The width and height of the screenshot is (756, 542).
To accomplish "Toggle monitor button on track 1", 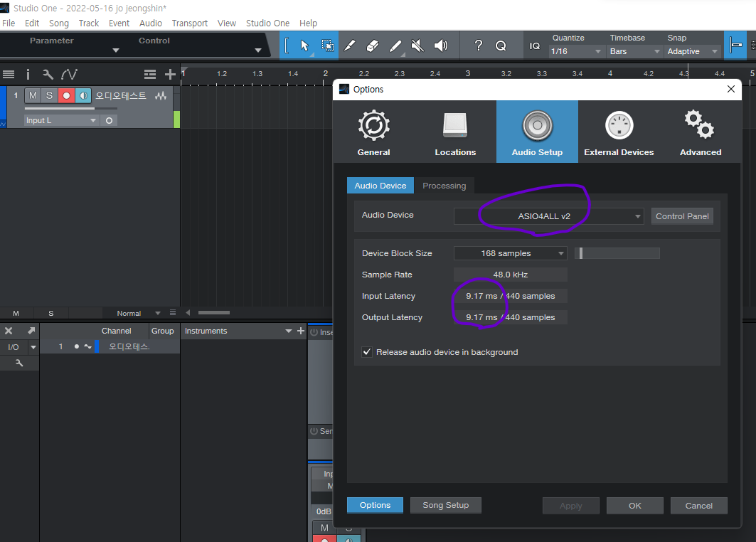I will click(x=83, y=95).
